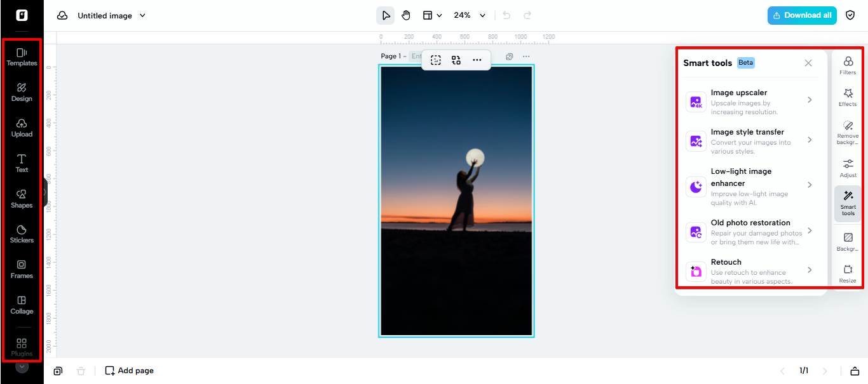868x384 pixels.
Task: Select the Smart tools tab in right sidebar
Action: tap(848, 203)
